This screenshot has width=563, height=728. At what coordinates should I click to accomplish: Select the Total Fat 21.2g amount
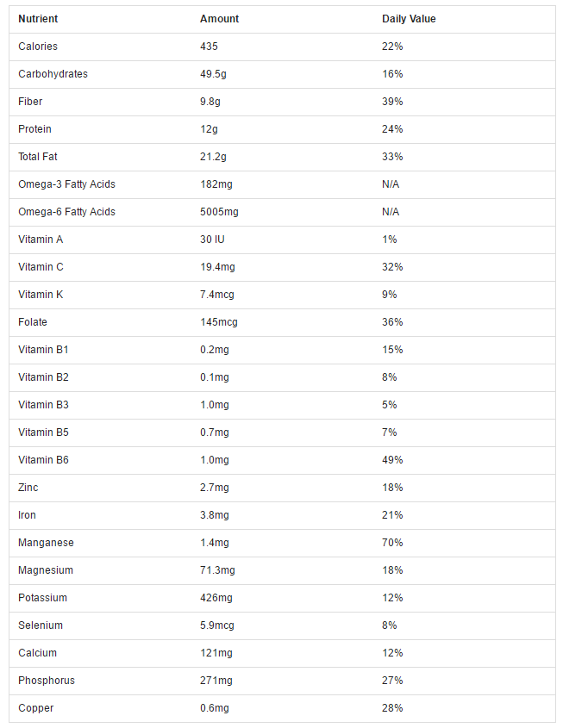[213, 157]
